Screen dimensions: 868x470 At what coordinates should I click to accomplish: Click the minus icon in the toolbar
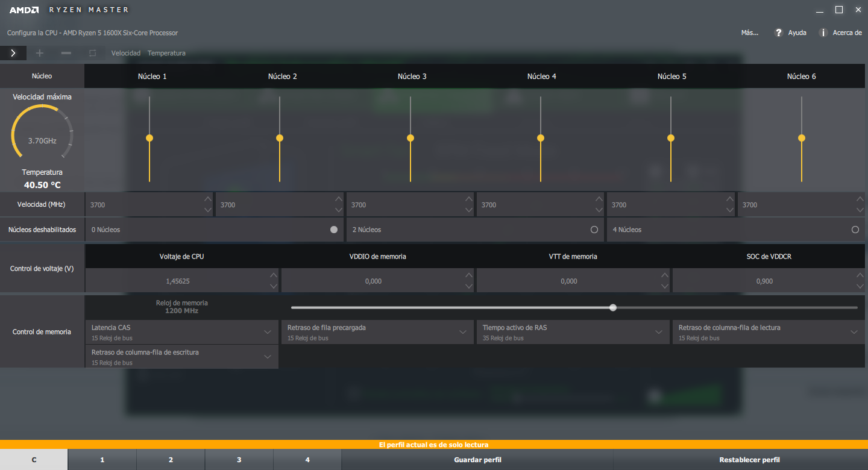66,53
